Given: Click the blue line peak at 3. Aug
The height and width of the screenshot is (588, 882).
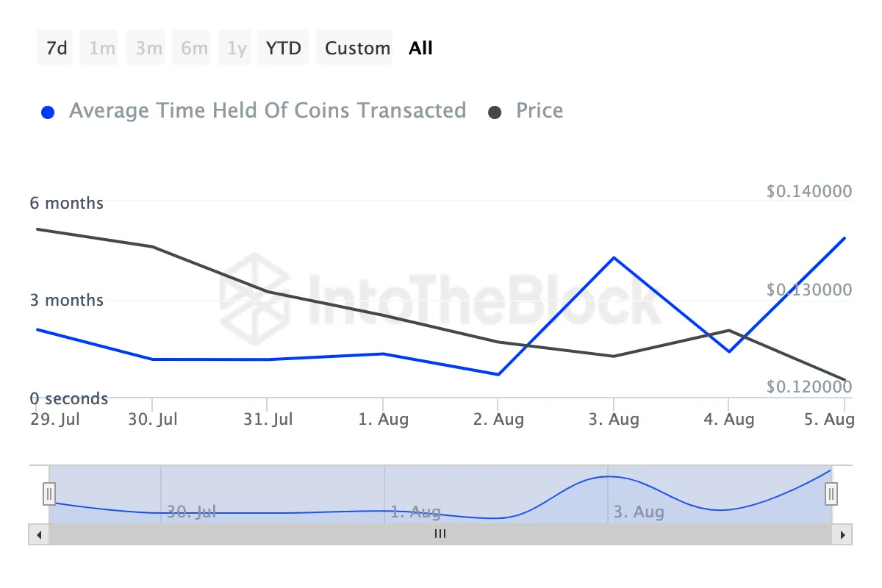Looking at the screenshot, I should (x=613, y=258).
